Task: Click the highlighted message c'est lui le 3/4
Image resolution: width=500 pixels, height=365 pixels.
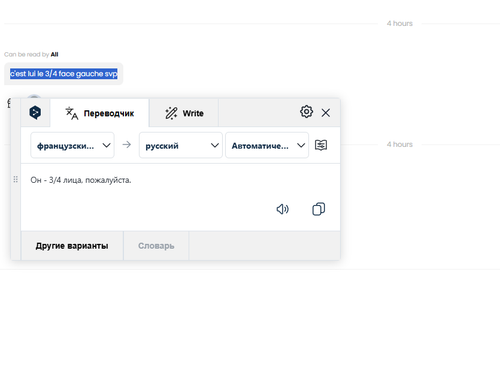Action: pyautogui.click(x=64, y=74)
